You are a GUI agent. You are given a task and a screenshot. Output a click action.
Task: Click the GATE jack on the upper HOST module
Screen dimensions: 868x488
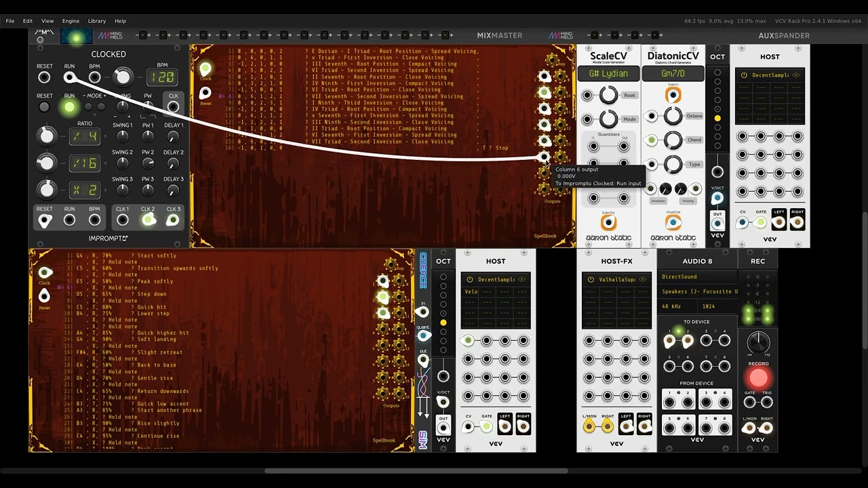pos(761,222)
